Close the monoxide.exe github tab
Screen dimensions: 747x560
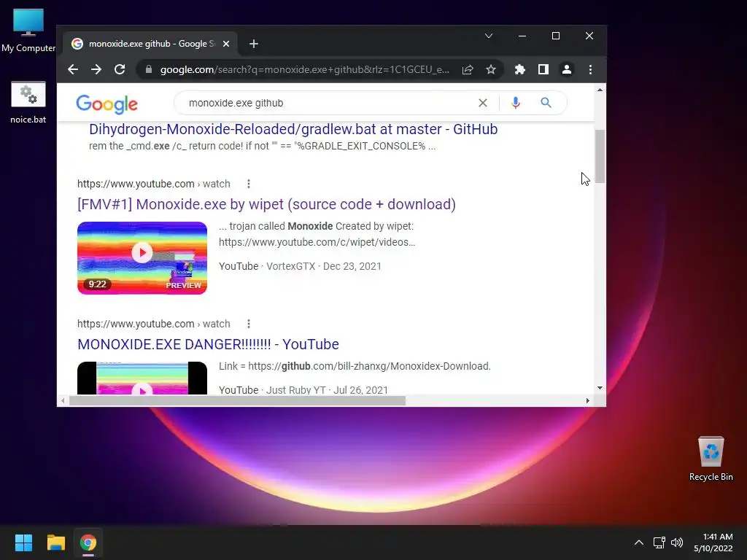pyautogui.click(x=226, y=44)
